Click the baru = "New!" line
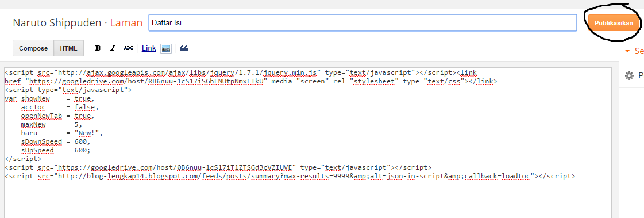This screenshot has width=644, height=218. tap(62, 133)
